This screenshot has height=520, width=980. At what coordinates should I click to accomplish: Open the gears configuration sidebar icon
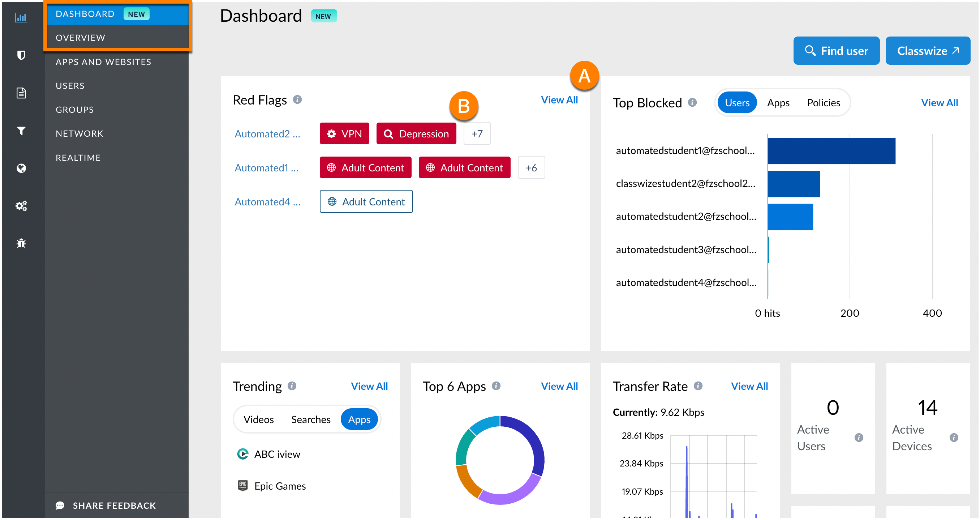(21, 206)
